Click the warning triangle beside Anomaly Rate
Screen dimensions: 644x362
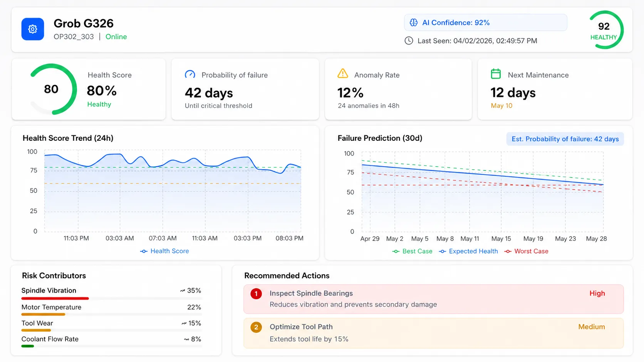(342, 73)
